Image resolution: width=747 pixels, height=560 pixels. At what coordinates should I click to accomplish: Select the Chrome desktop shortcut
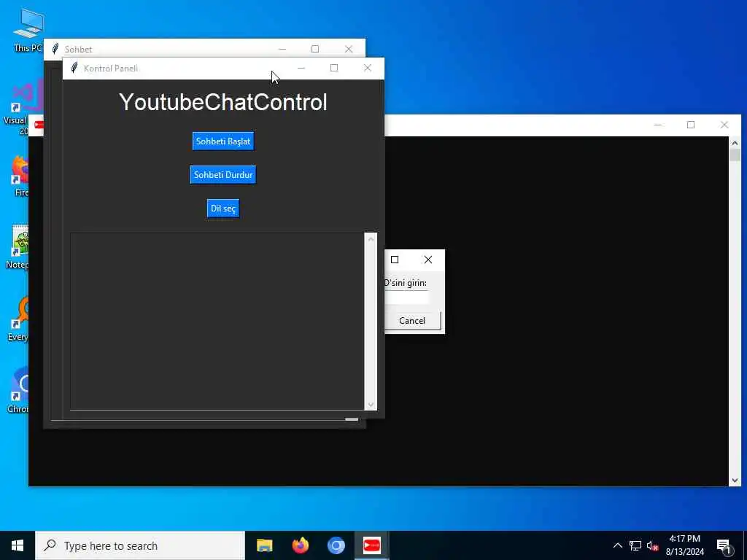(x=19, y=391)
